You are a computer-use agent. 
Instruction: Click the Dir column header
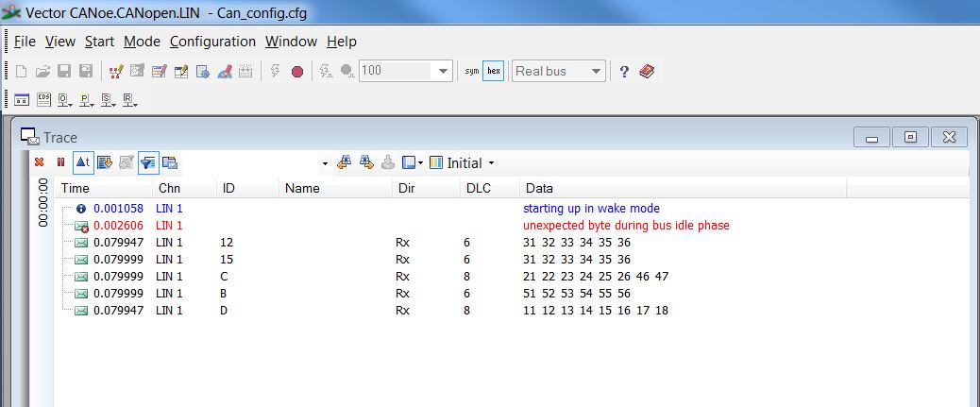(x=426, y=188)
